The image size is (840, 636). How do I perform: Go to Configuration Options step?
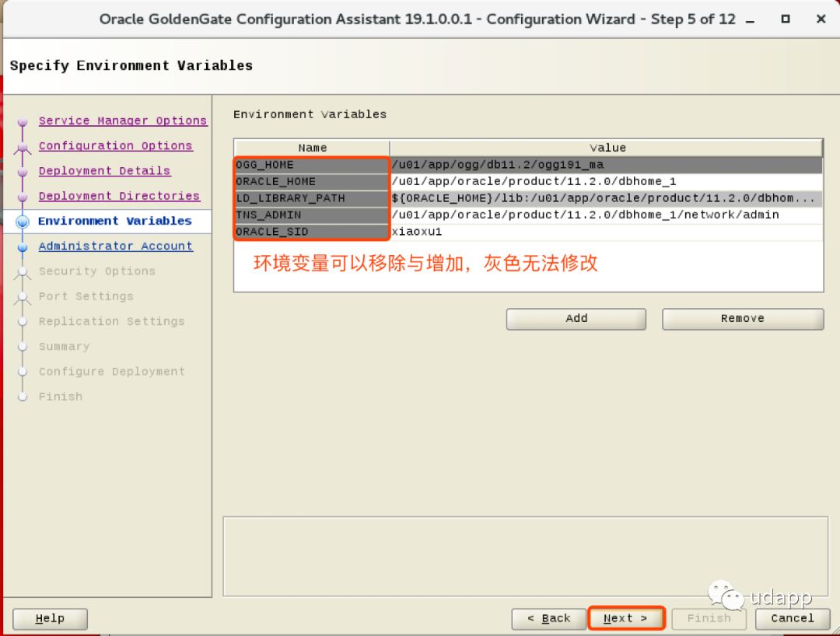pos(115,145)
